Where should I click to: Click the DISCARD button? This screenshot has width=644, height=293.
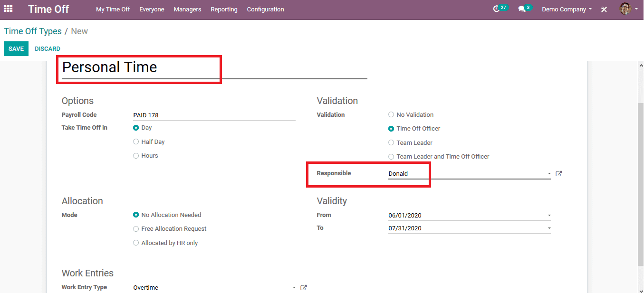48,49
